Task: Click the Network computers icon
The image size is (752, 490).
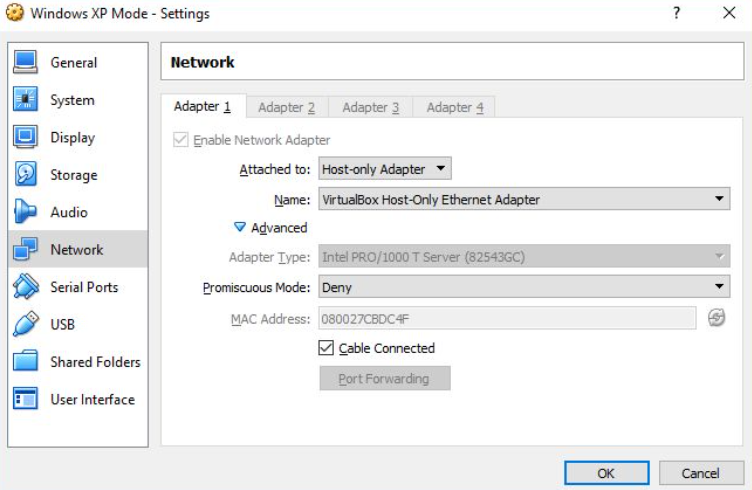Action: tap(25, 249)
